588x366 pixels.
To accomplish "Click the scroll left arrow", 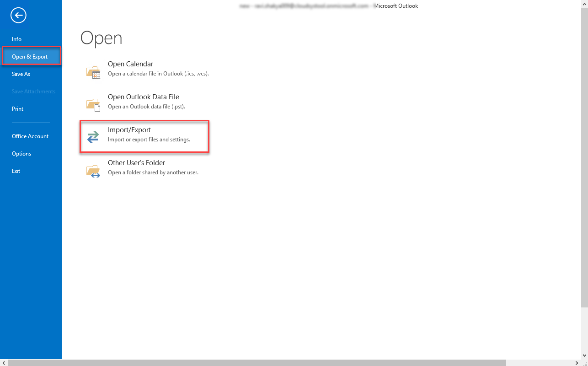I will point(3,363).
